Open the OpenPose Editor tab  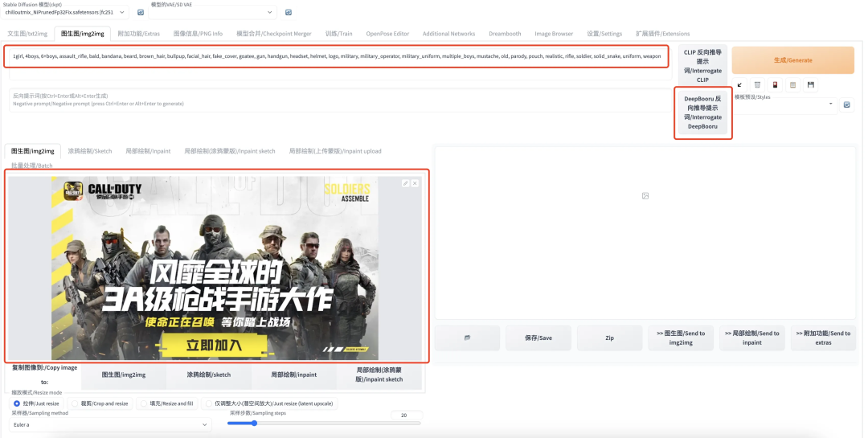coord(387,33)
